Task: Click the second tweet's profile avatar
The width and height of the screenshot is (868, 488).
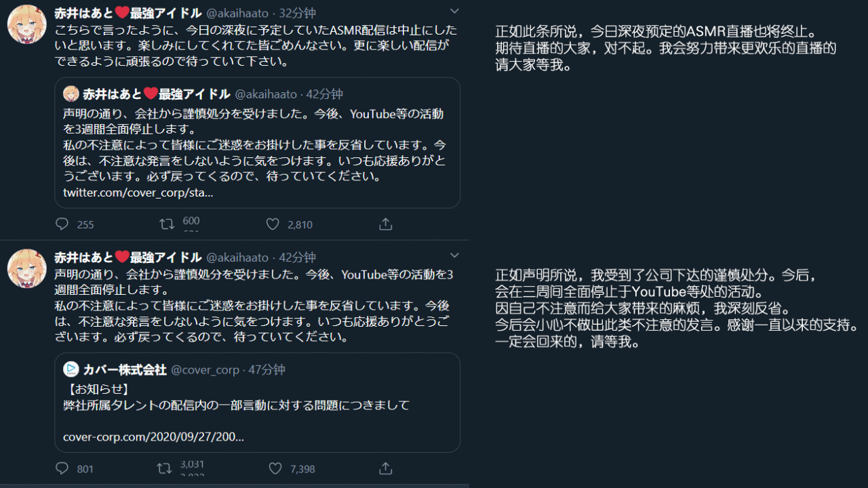Action: 26,268
